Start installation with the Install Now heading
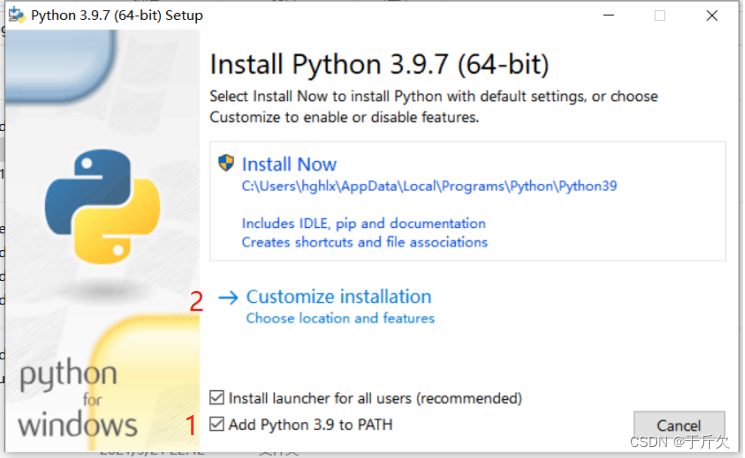745x458 pixels. (x=289, y=164)
